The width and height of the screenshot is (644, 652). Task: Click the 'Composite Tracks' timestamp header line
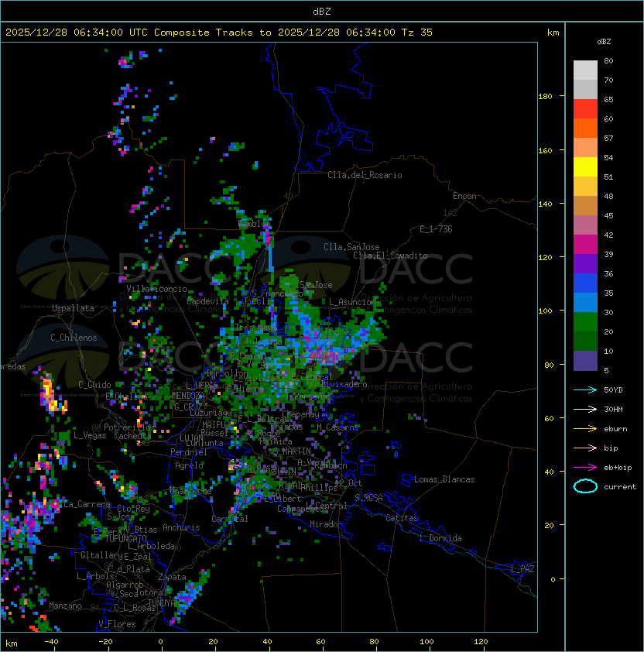tap(219, 33)
